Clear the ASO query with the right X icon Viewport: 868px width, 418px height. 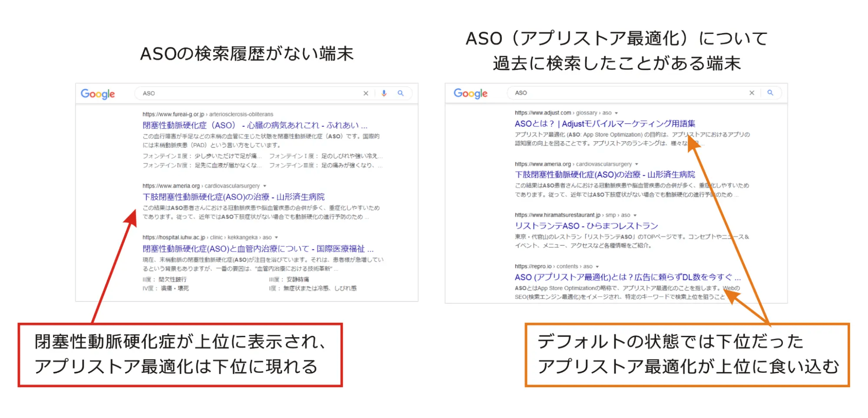click(752, 93)
